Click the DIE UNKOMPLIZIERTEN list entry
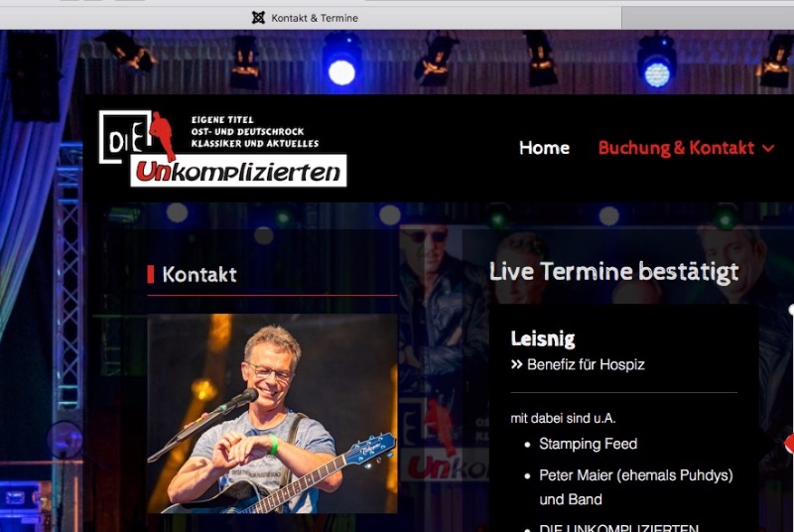This screenshot has height=532, width=794. pos(618,527)
